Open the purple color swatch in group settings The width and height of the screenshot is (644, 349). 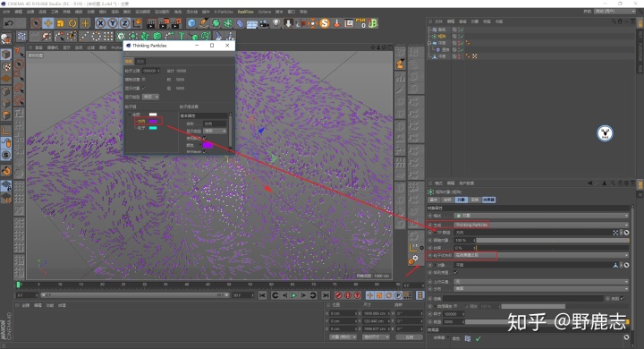[208, 145]
